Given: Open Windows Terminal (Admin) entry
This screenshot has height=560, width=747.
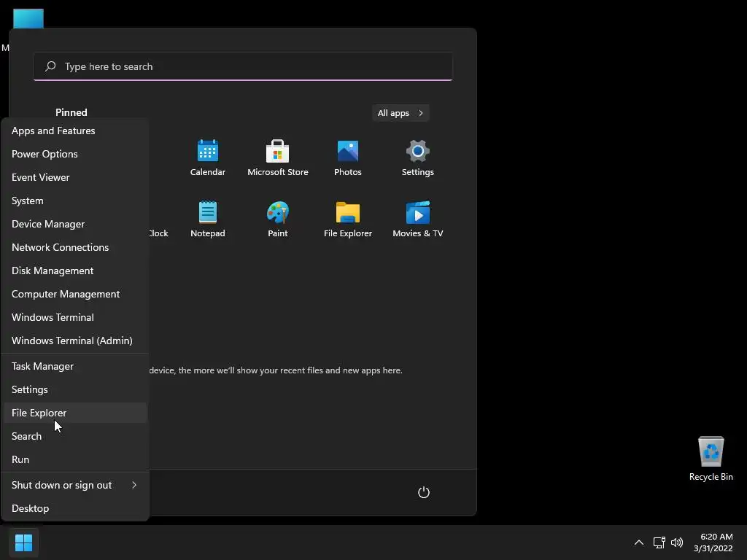Looking at the screenshot, I should click(x=75, y=341).
